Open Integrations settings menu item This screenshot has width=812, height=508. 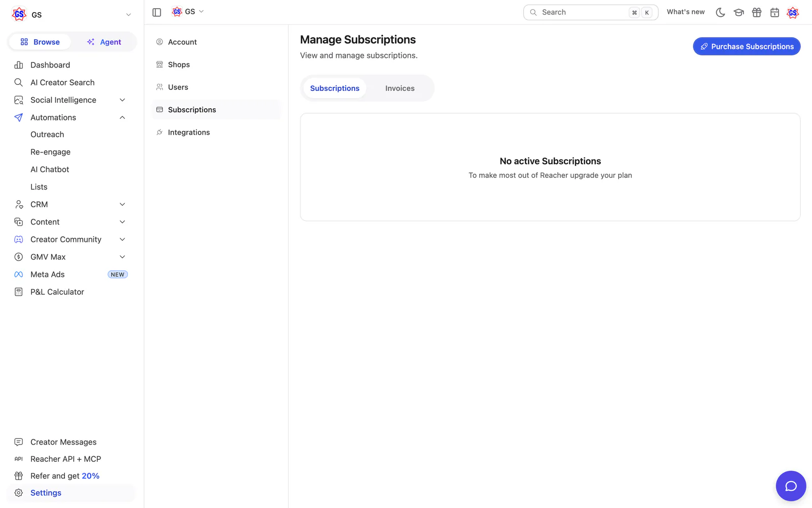pyautogui.click(x=216, y=133)
